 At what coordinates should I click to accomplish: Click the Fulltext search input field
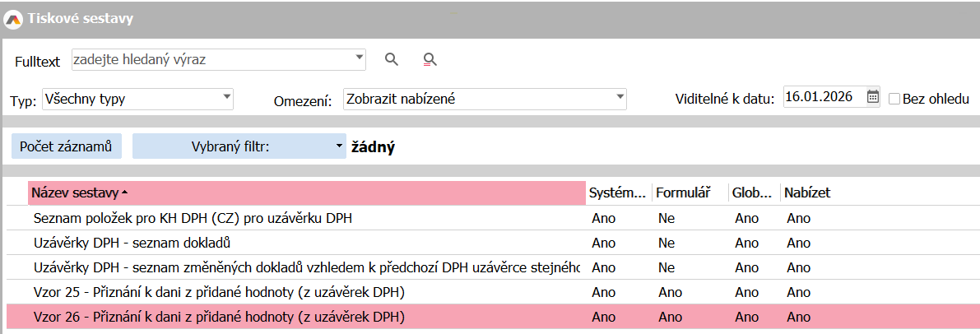[x=212, y=59]
